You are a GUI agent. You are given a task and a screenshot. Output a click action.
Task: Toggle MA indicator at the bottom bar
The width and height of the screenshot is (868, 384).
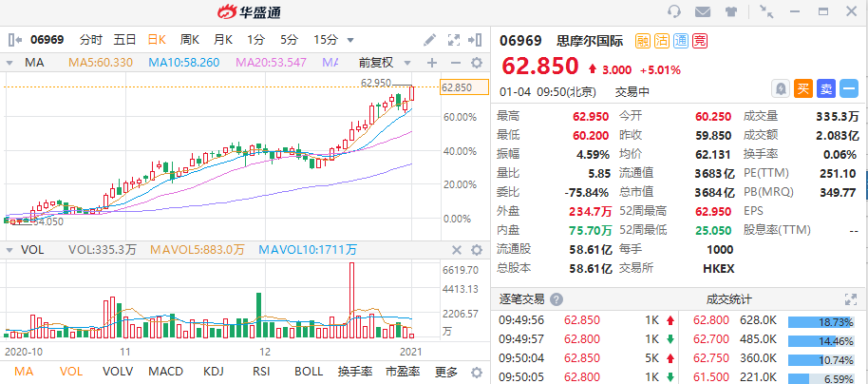coord(23,372)
